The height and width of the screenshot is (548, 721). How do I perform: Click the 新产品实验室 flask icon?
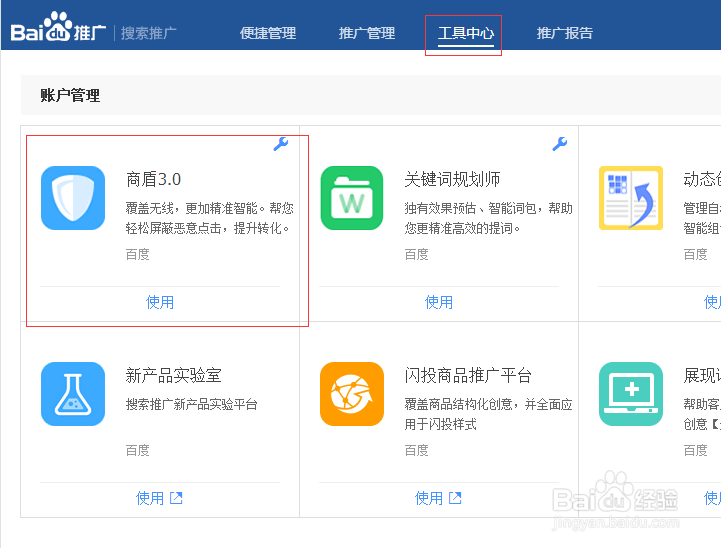[x=73, y=394]
